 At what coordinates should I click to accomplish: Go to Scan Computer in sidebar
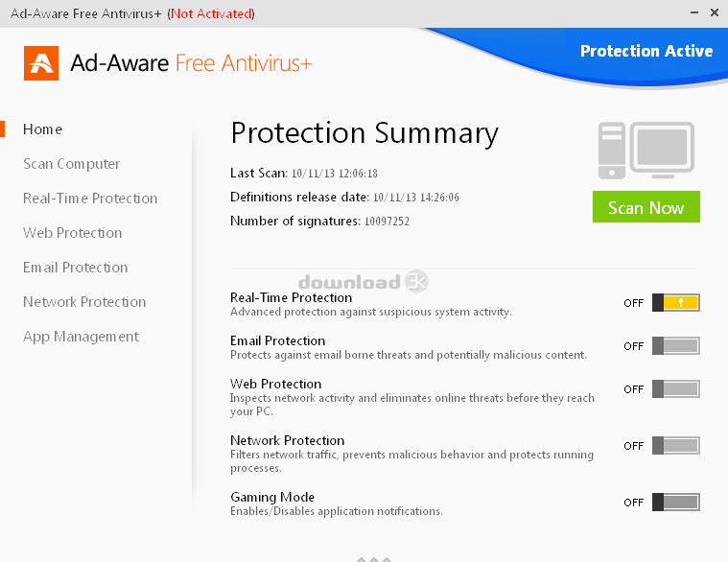(72, 164)
